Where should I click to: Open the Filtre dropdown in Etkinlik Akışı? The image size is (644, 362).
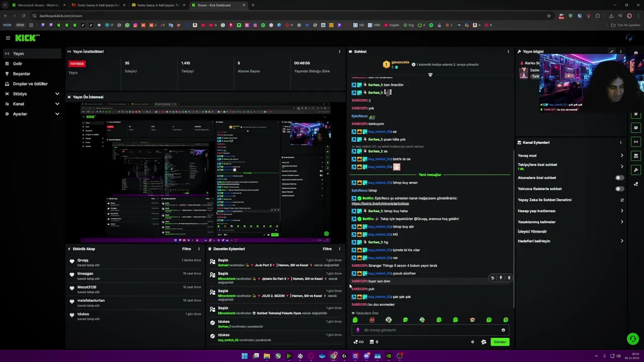(186, 249)
